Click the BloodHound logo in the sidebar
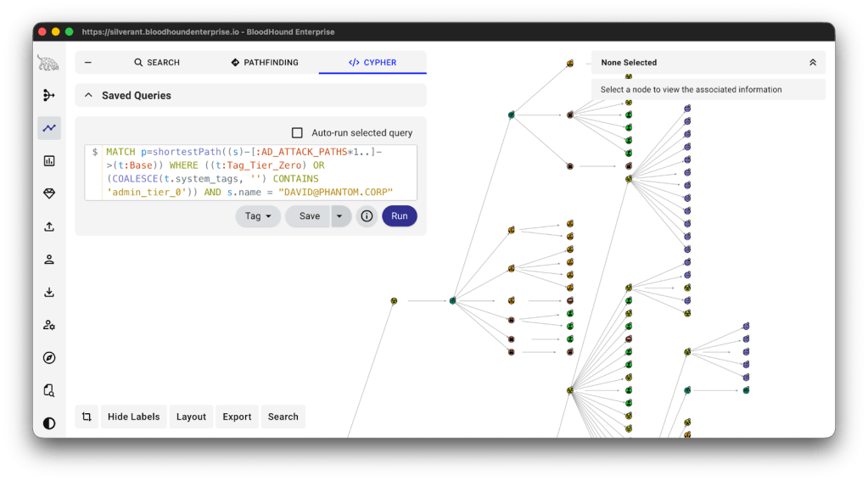The height and width of the screenshot is (481, 868). pyautogui.click(x=48, y=63)
